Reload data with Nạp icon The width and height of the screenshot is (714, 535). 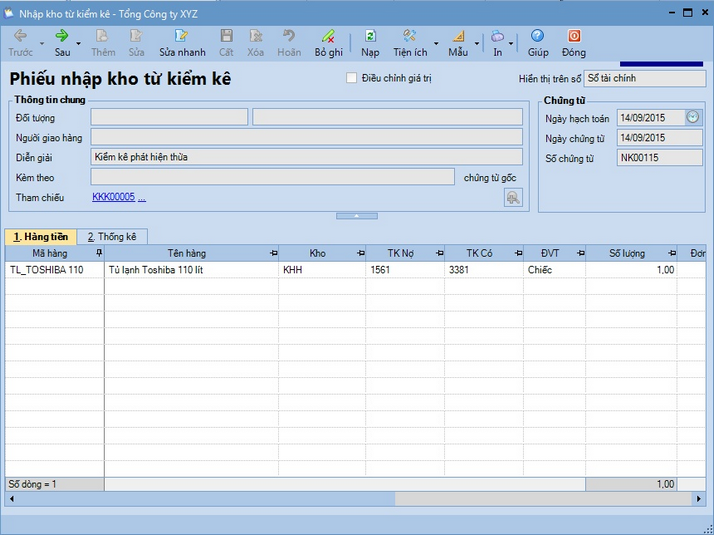tap(370, 36)
